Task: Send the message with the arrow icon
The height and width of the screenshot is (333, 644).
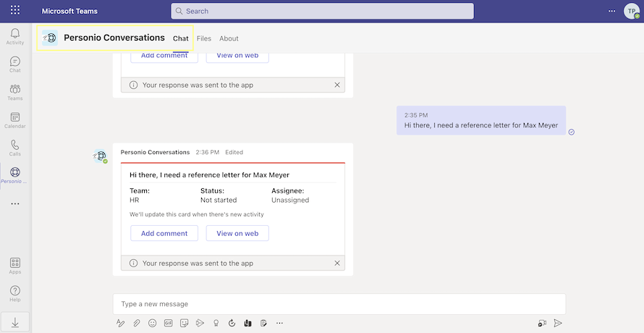Action: click(x=557, y=323)
